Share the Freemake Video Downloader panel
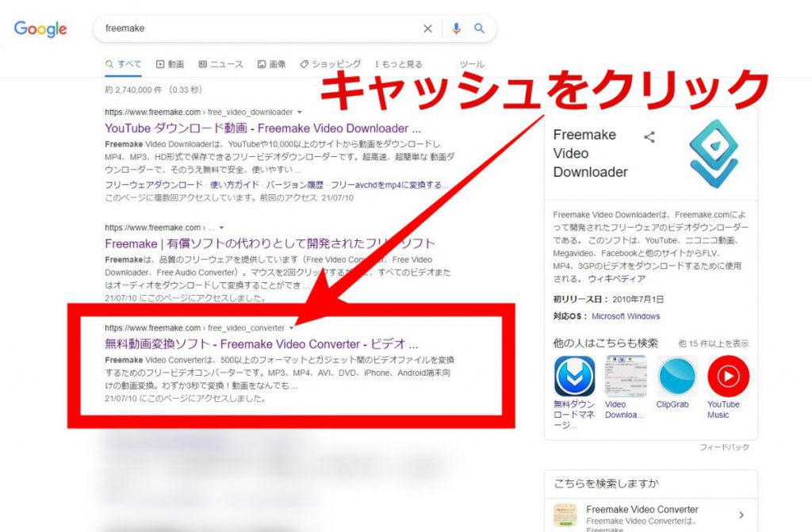812x532 pixels. 649,136
